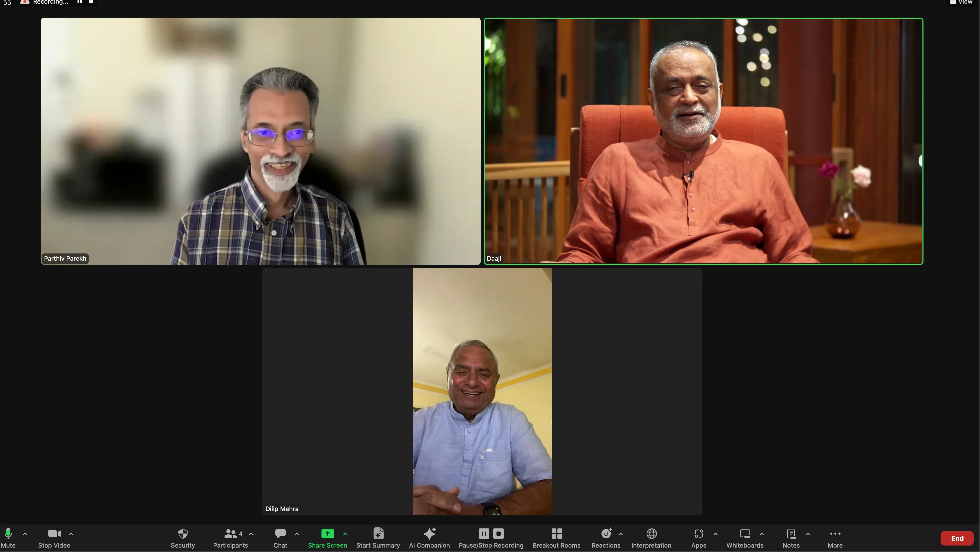Select Dilip Mehra's video tile
This screenshot has height=552, width=980.
pos(482,392)
